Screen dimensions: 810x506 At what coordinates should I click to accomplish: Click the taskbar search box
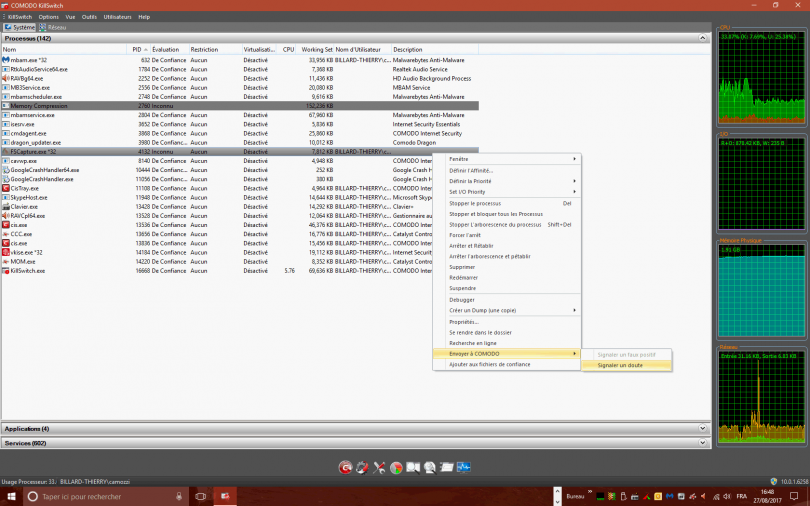coord(105,496)
